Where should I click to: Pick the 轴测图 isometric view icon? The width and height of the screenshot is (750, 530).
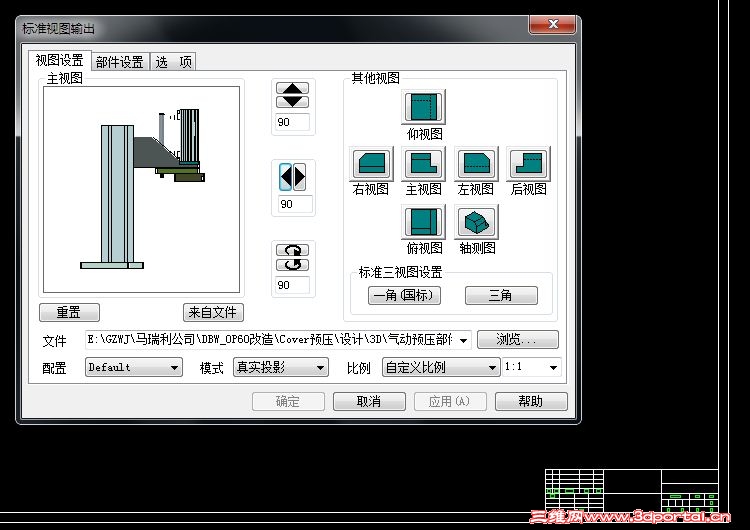point(476,221)
